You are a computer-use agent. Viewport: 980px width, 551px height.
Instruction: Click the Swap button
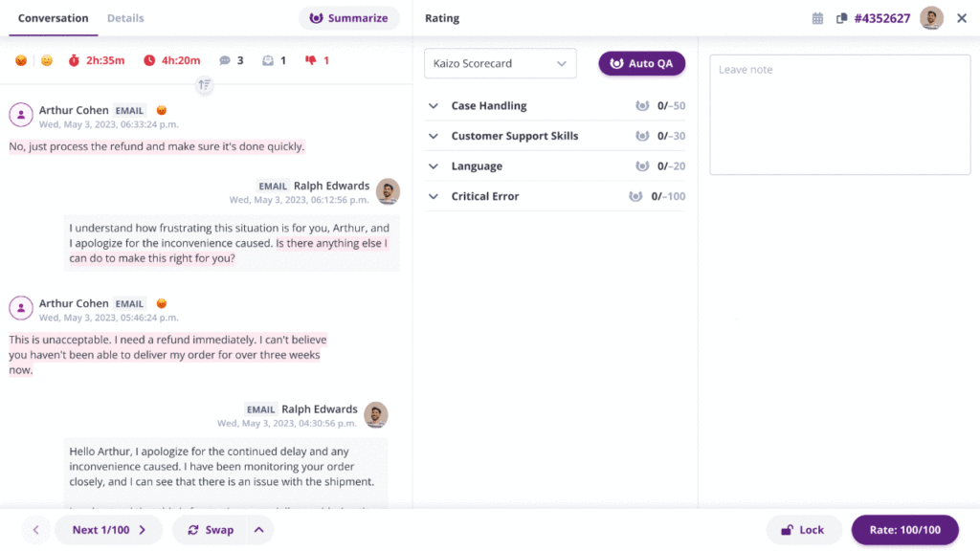point(210,530)
